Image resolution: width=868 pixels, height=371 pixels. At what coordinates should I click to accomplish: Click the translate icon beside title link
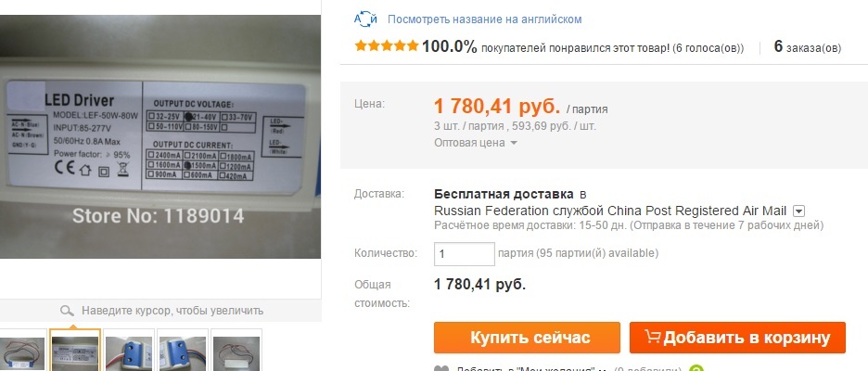click(365, 19)
